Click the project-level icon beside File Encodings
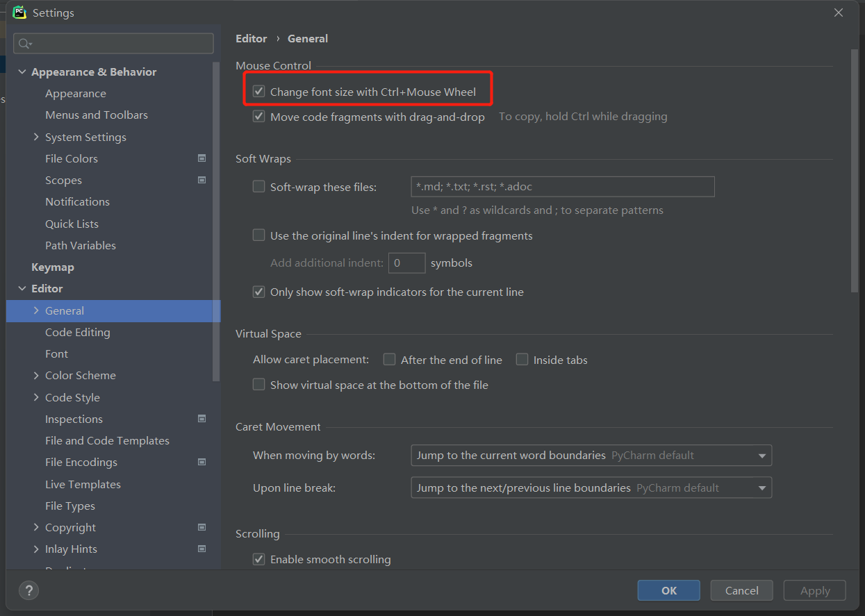The image size is (865, 616). (201, 462)
